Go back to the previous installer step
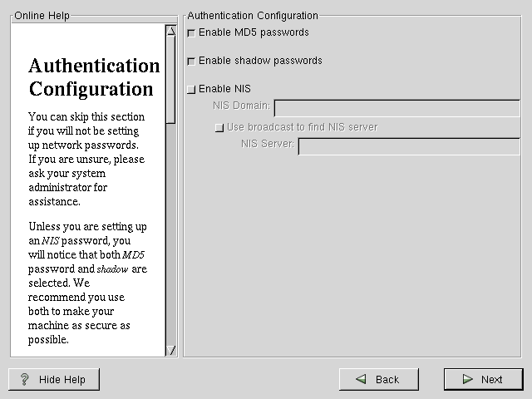Image resolution: width=532 pixels, height=399 pixels. [378, 380]
